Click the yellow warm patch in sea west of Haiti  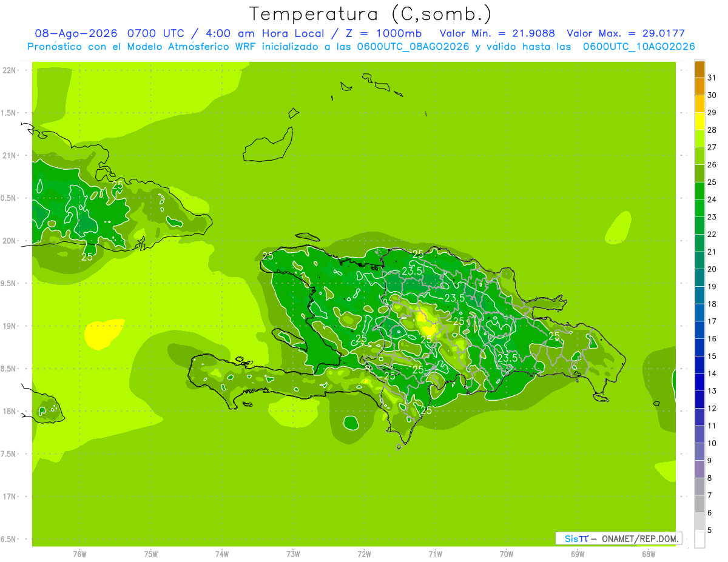click(103, 334)
